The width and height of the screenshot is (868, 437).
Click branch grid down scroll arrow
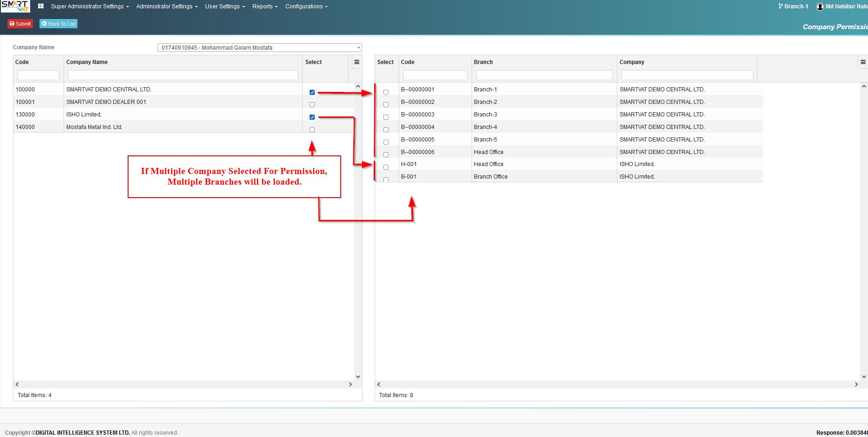pyautogui.click(x=864, y=377)
